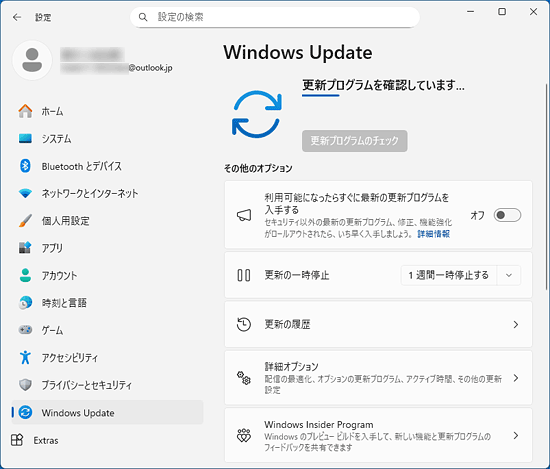Click the Extras icon

(x=17, y=440)
